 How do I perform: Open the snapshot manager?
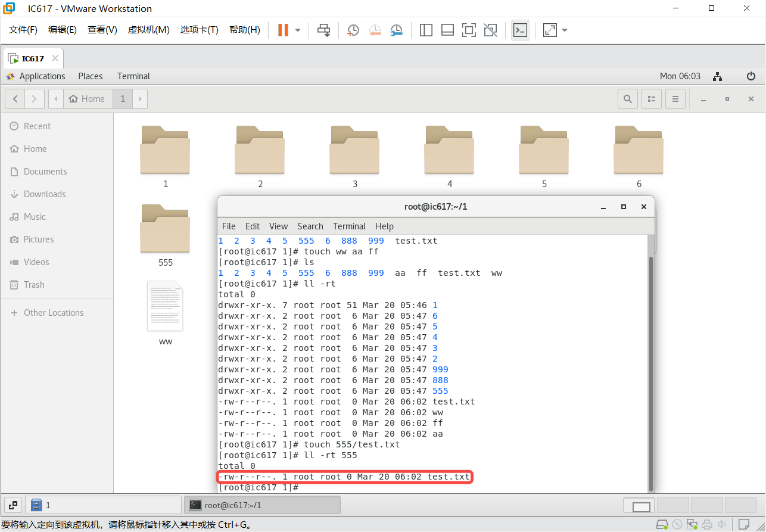(x=396, y=30)
